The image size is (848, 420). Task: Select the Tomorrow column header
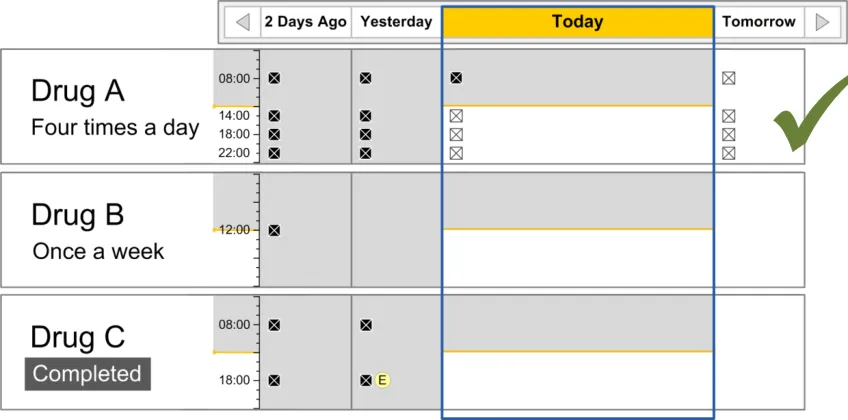pyautogui.click(x=759, y=22)
